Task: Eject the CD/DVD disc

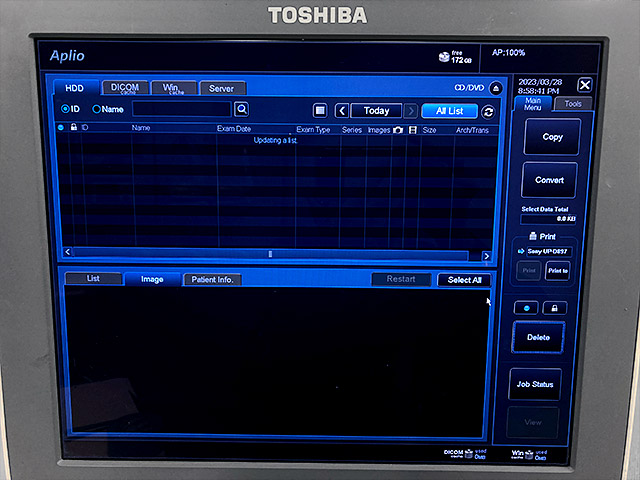Action: pyautogui.click(x=496, y=88)
